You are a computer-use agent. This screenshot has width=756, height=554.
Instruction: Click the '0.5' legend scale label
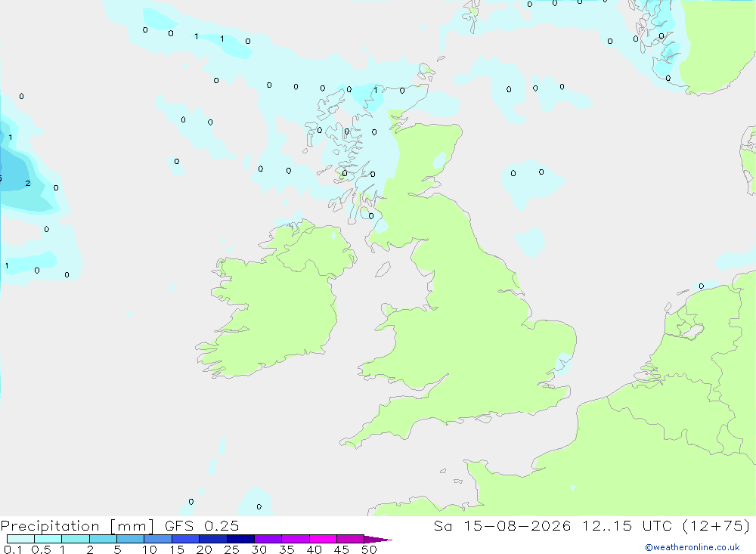coord(41,549)
